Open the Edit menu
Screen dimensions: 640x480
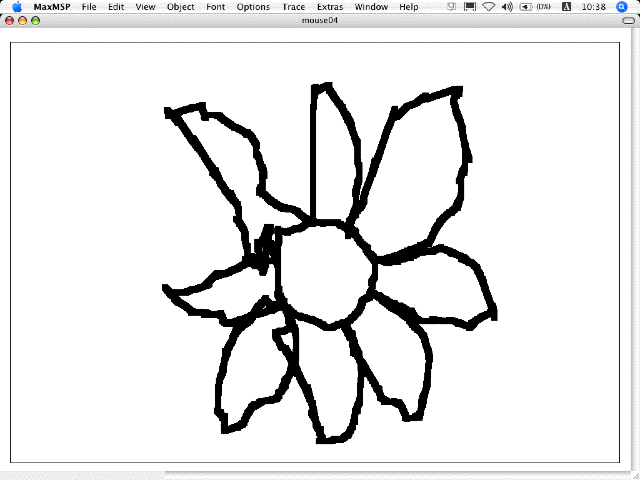pyautogui.click(x=116, y=7)
